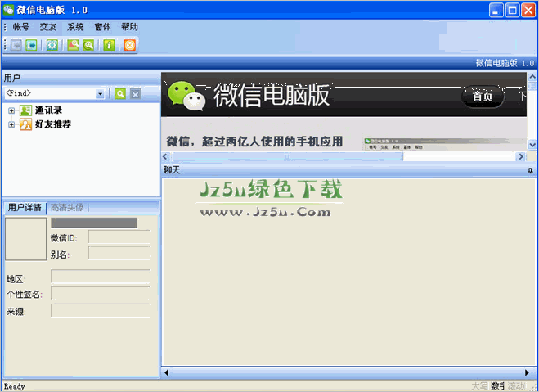Viewport: 539px width, 392px height.
Task: Click the 数字 indicator in status bar
Action: [x=498, y=386]
